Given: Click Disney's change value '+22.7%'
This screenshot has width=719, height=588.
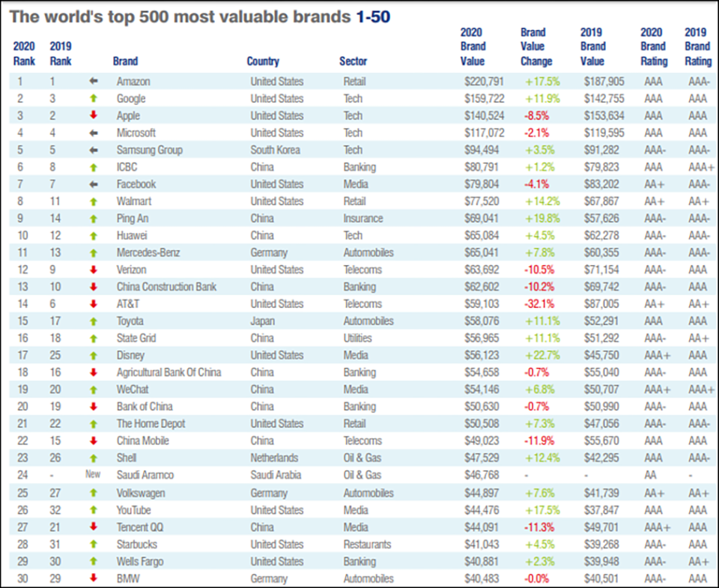Looking at the screenshot, I should 542,355.
